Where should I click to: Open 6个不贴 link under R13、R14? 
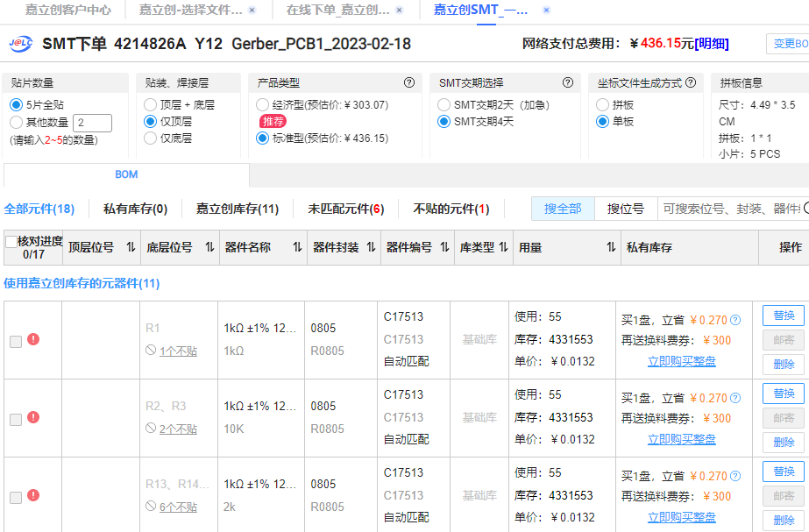(x=178, y=507)
